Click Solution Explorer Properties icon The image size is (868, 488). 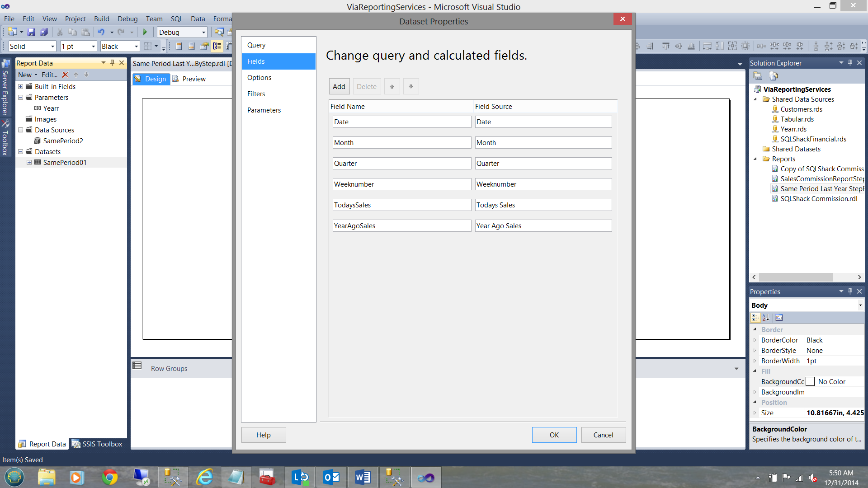[x=758, y=76]
